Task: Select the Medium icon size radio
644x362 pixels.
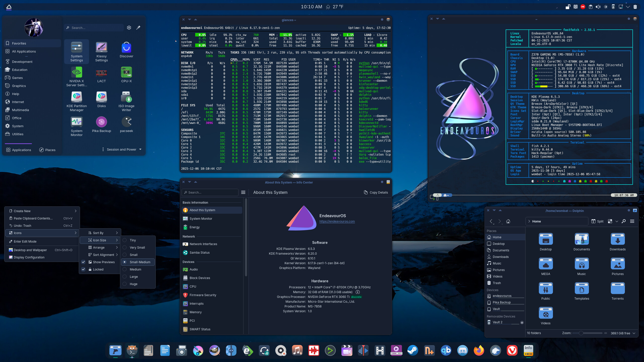Action: (125, 269)
